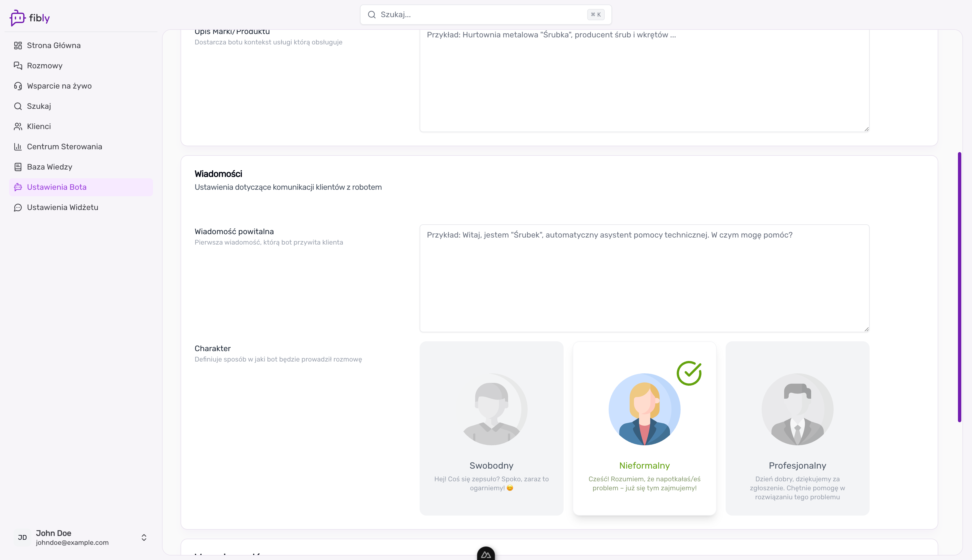Viewport: 972px width, 560px height.
Task: Click the dark Nuxt devtools icon at the bottom
Action: 486,554
